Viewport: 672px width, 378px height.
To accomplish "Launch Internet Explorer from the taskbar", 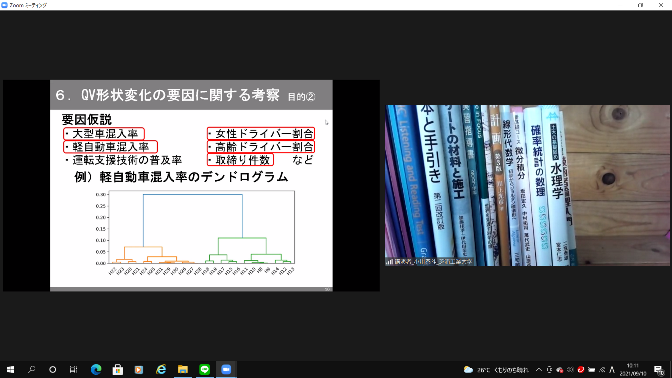I will click(161, 369).
